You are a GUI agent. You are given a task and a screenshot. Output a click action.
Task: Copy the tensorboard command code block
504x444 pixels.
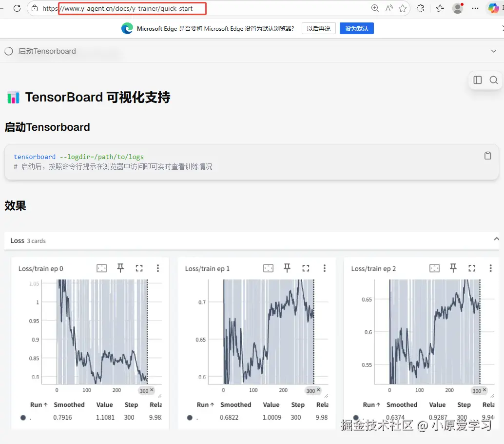click(487, 156)
